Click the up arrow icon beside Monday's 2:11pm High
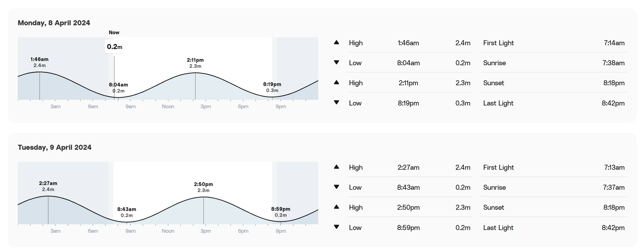Viewport: 644px width, 252px height. [337, 82]
